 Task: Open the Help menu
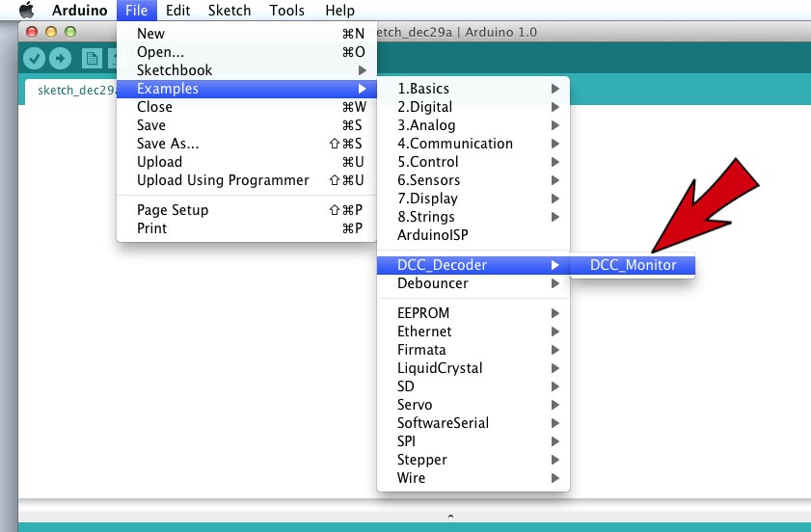(x=339, y=10)
